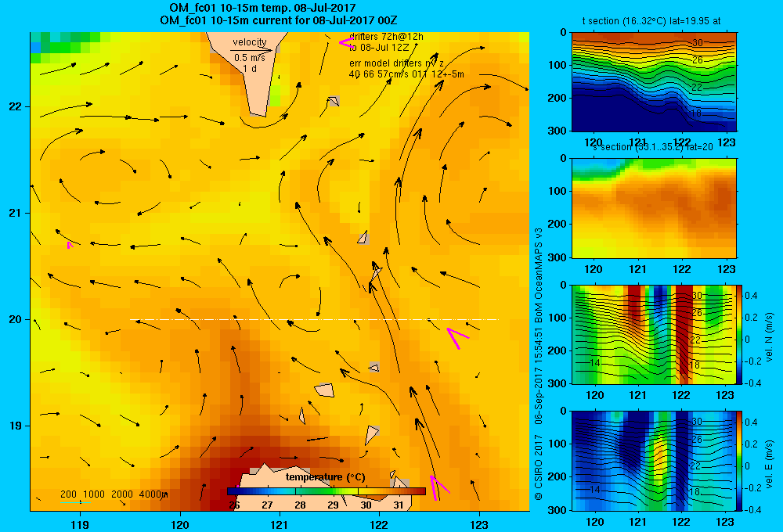
Task: Click depth label '100' on temperature section axis
Action: 558,65
